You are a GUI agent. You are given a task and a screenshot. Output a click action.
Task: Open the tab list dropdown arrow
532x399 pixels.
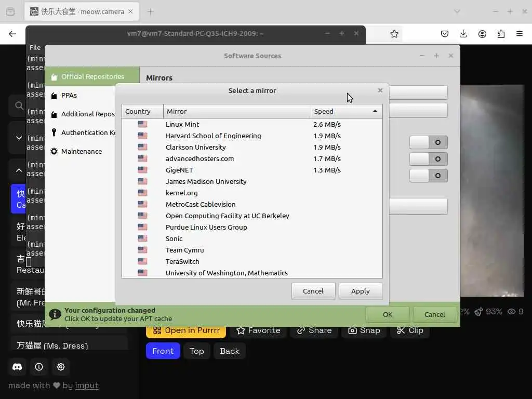[457, 11]
